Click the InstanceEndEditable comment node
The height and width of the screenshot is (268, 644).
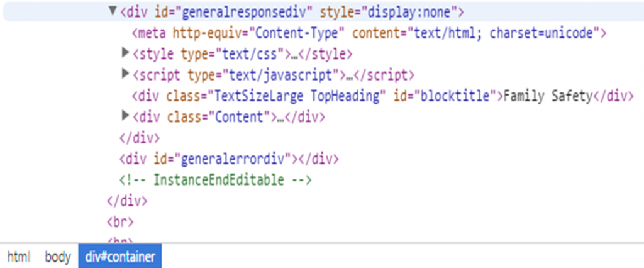pos(216,180)
